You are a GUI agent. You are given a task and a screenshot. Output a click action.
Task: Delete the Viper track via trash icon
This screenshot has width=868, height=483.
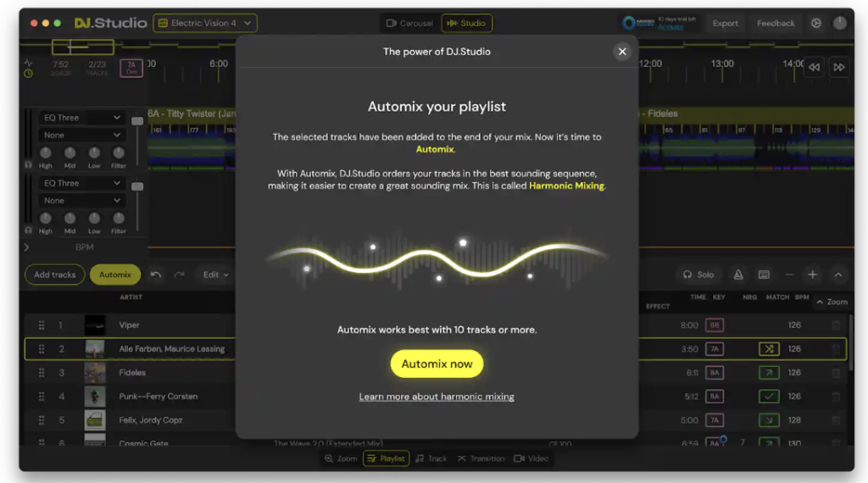[836, 325]
